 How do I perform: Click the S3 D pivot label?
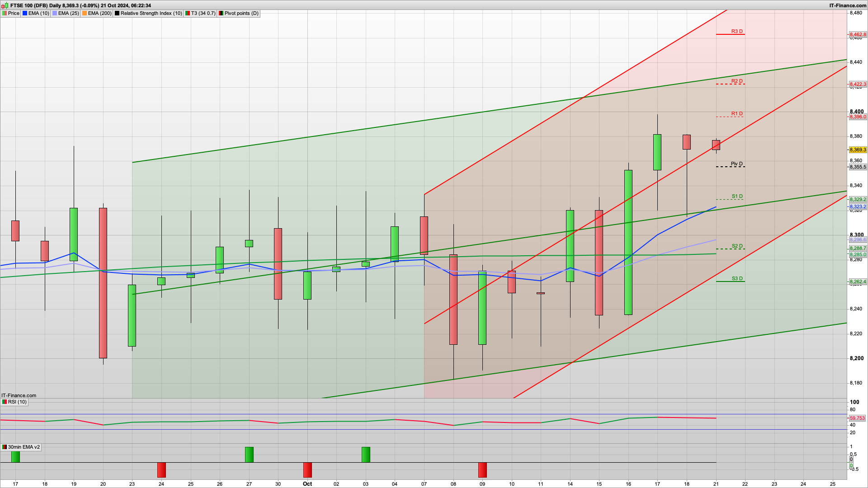(737, 279)
